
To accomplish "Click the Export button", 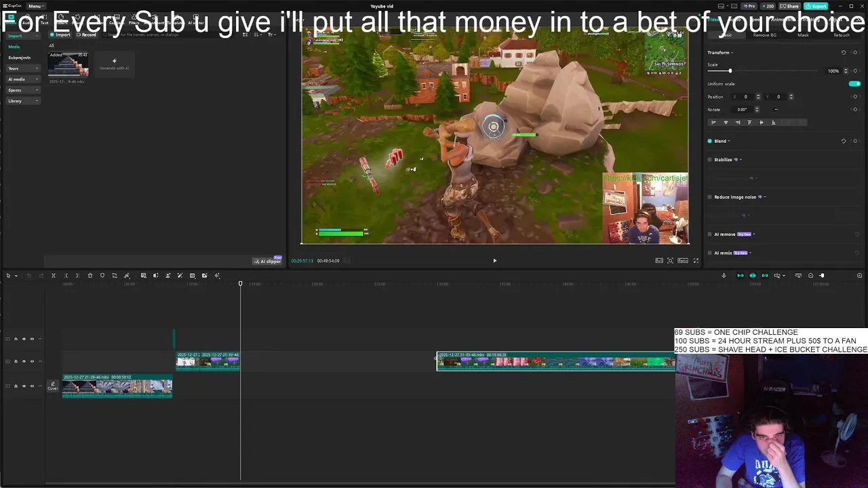I will (816, 6).
